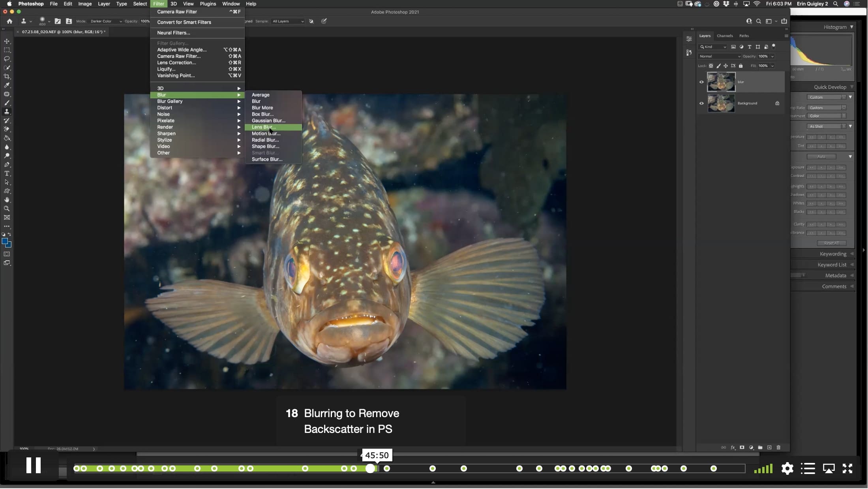
Task: Click the foreground color swatch
Action: click(5, 241)
